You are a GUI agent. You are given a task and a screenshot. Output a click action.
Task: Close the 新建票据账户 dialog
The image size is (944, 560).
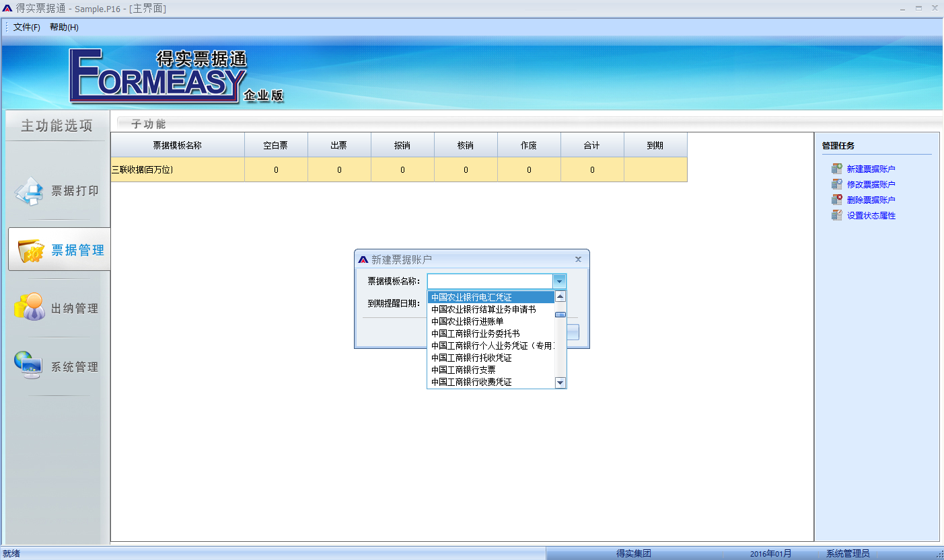(x=578, y=259)
